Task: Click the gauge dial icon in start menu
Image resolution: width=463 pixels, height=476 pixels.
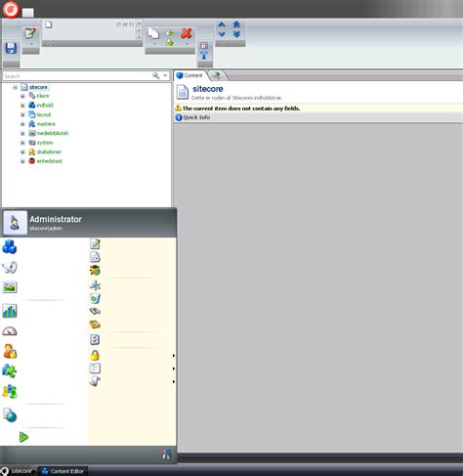Action: point(10,331)
